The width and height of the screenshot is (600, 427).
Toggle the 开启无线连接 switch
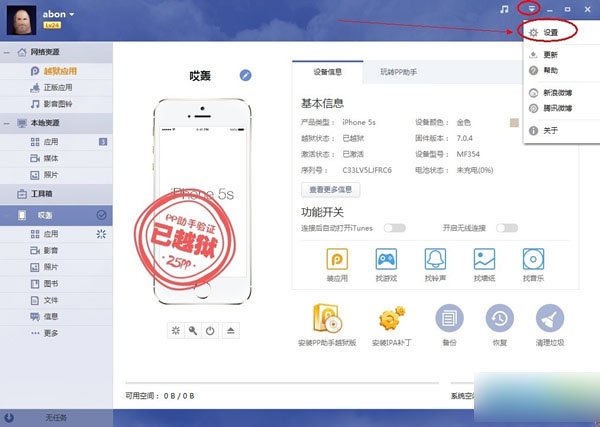click(507, 228)
